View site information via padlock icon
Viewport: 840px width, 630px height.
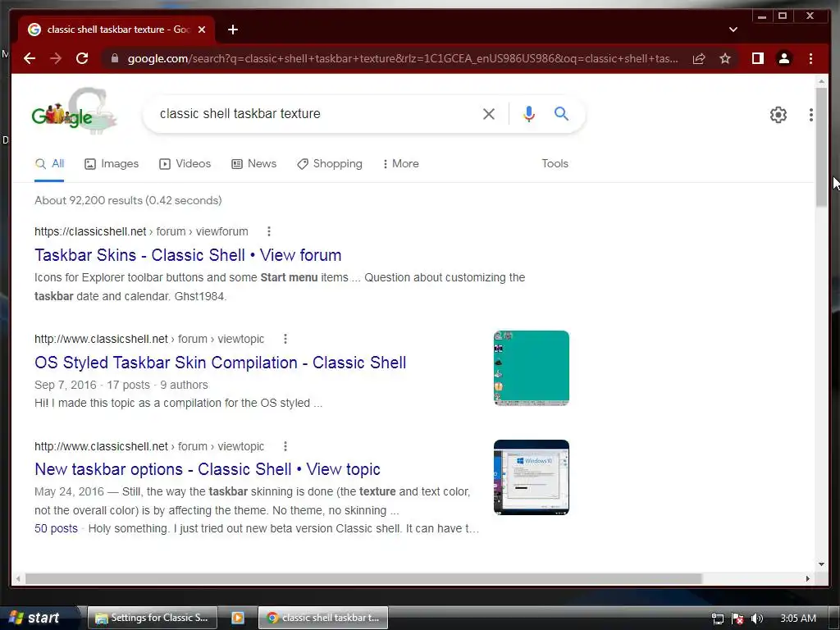click(115, 58)
